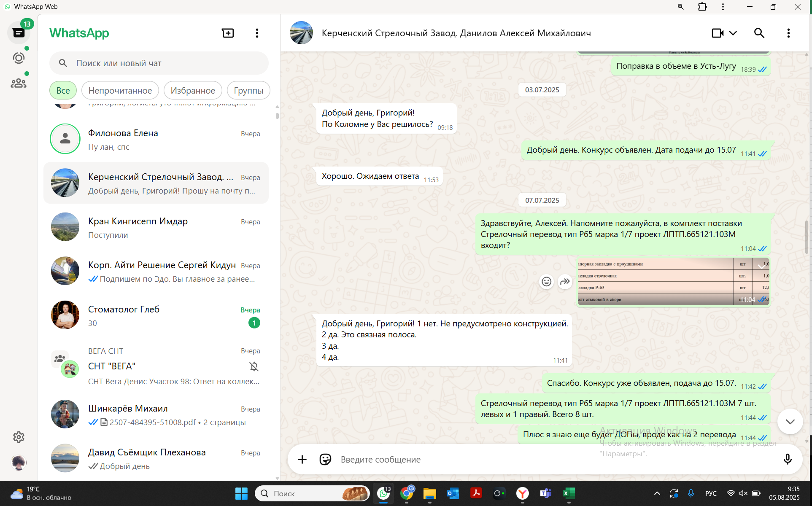Select the Избранное filter tab

coord(193,90)
